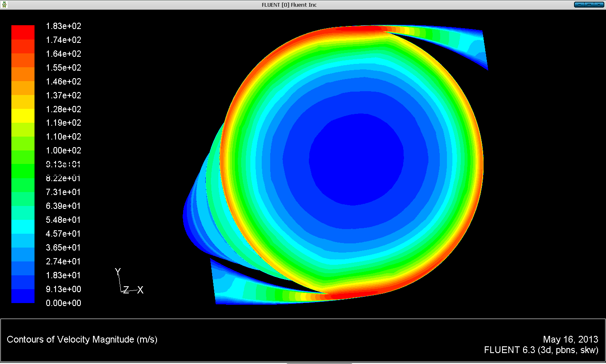Close the FLUENT graphics window

pyautogui.click(x=598, y=5)
